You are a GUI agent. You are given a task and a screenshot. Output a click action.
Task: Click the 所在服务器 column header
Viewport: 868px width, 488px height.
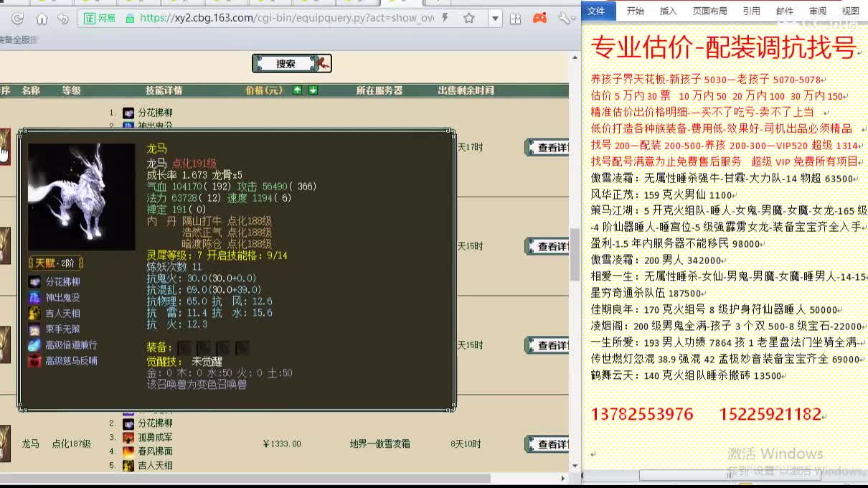point(379,90)
